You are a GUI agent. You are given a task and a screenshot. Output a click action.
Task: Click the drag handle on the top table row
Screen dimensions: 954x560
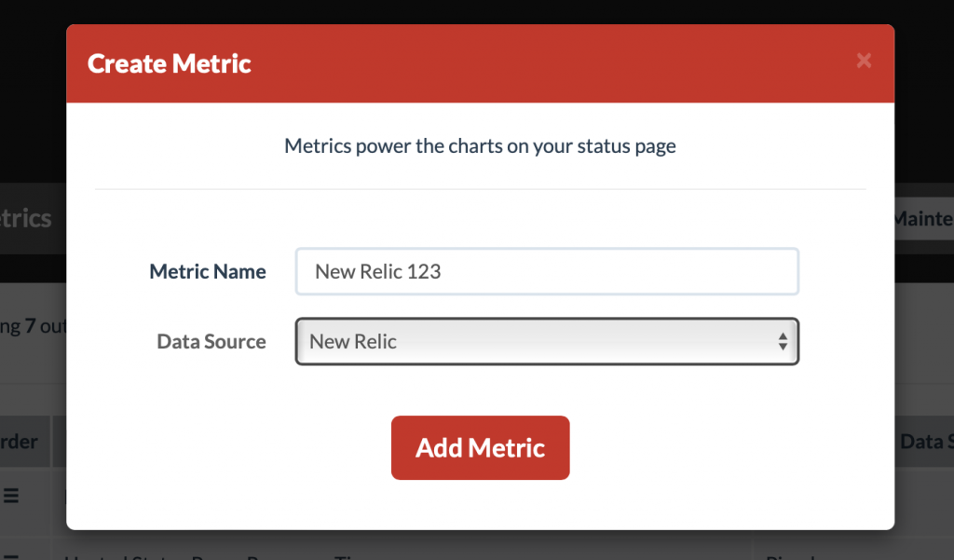(x=9, y=497)
